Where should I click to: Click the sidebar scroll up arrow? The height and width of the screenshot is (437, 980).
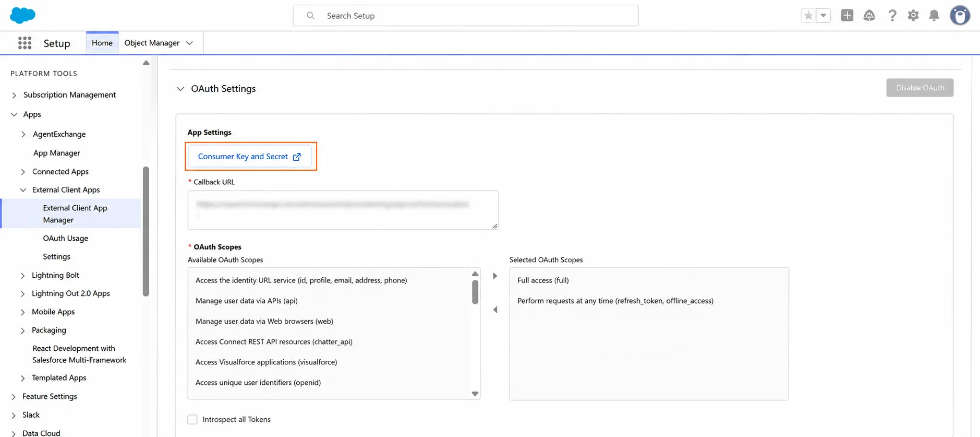click(146, 63)
